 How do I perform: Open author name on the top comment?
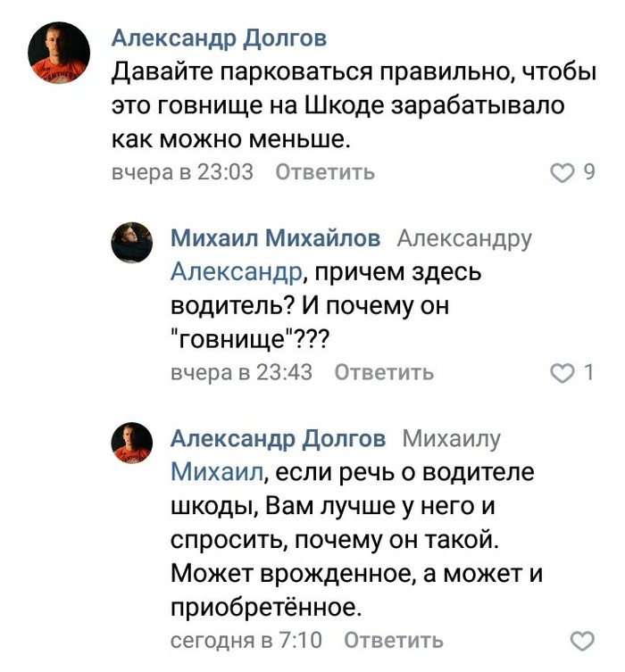(x=219, y=37)
